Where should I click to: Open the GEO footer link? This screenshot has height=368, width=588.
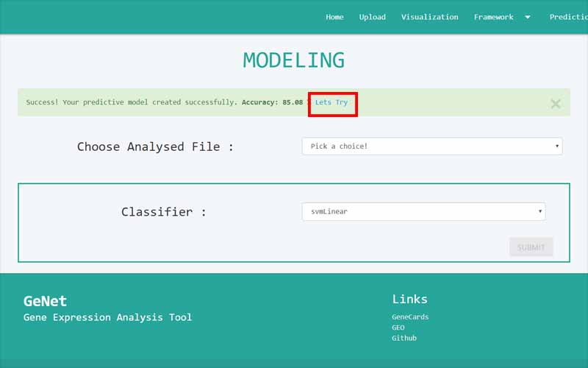[x=398, y=328]
